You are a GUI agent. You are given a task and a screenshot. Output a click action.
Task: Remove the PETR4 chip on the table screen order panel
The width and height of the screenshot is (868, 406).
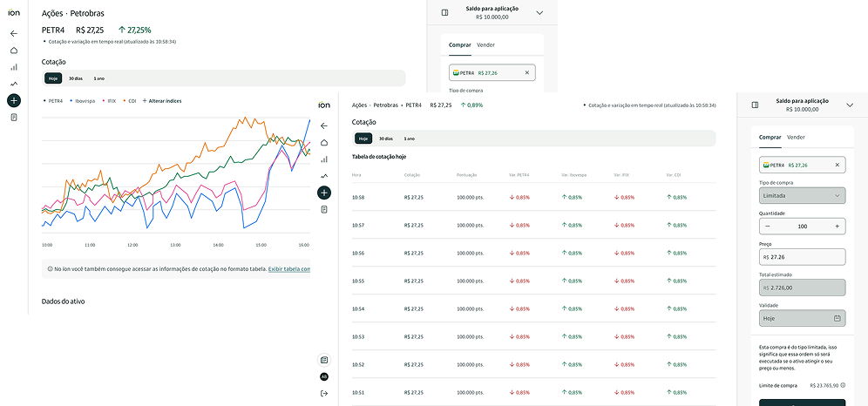[837, 165]
